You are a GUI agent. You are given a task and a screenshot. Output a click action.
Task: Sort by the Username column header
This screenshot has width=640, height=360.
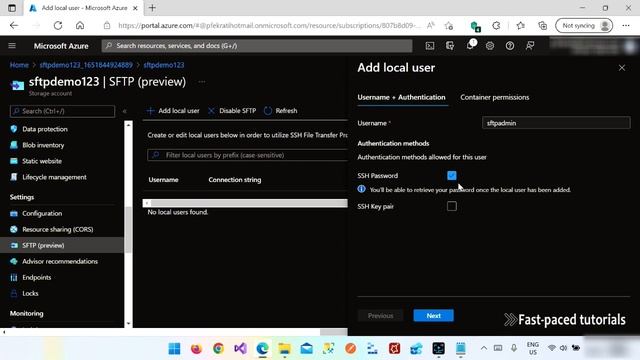(163, 180)
